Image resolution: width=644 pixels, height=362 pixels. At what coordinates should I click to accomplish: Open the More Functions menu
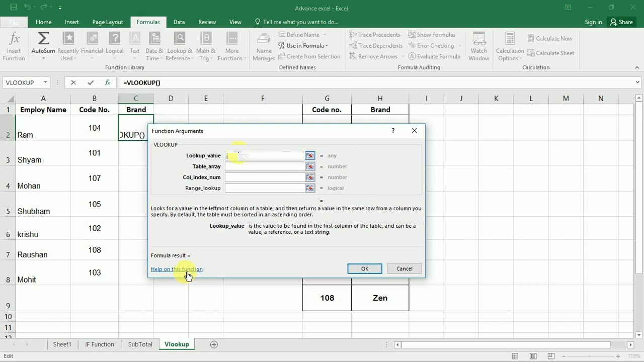tap(232, 47)
